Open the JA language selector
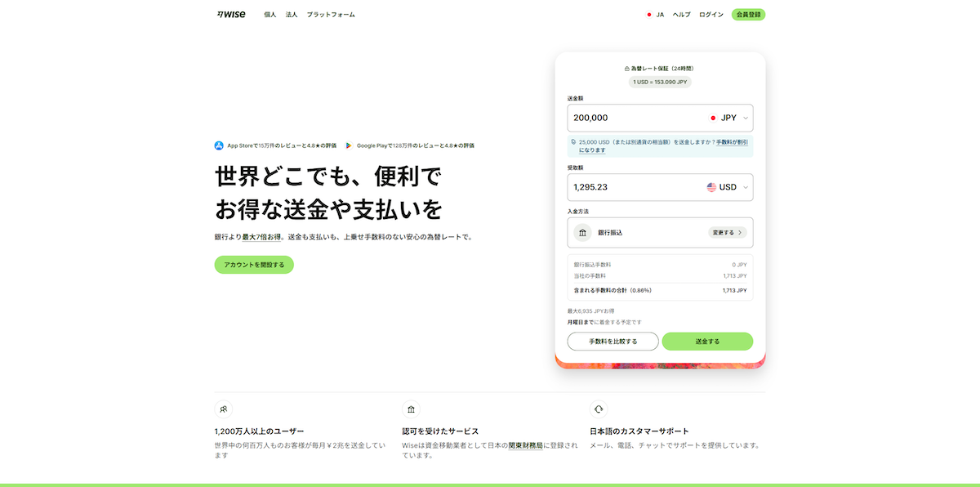980x487 pixels. pos(655,15)
